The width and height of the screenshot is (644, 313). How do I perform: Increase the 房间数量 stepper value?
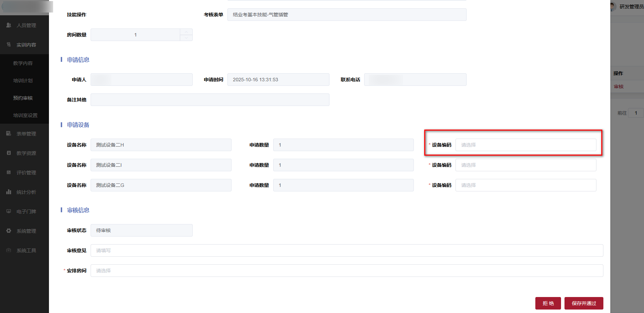186,32
